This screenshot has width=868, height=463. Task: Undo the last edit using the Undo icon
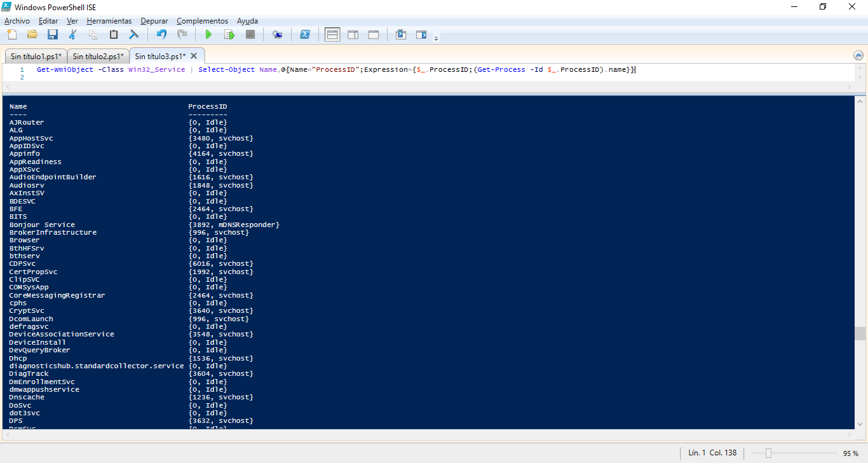coord(161,34)
